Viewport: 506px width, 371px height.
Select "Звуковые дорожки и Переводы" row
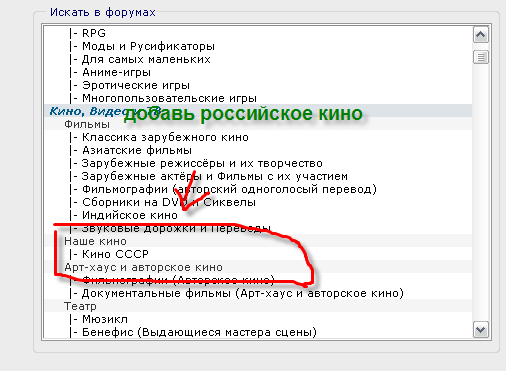(258, 228)
